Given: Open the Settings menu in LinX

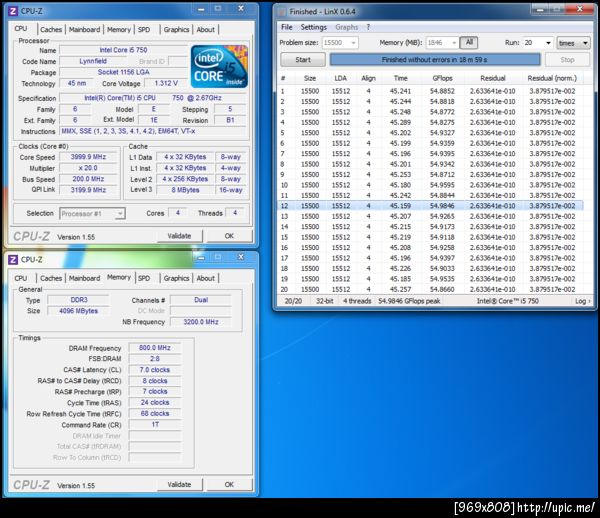Looking at the screenshot, I should pyautogui.click(x=313, y=27).
